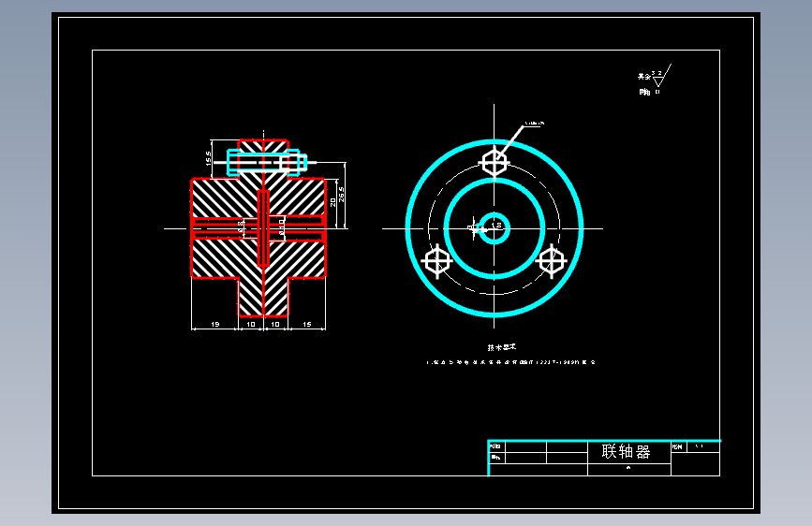Viewport: 812px width, 526px height.
Task: Click the 联轴器 title block text
Action: coord(626,451)
